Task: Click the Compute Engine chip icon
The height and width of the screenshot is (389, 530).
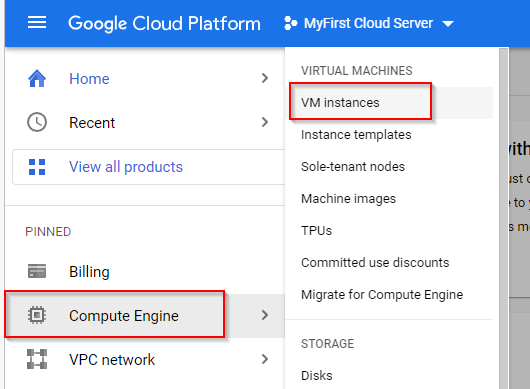Action: [x=37, y=315]
